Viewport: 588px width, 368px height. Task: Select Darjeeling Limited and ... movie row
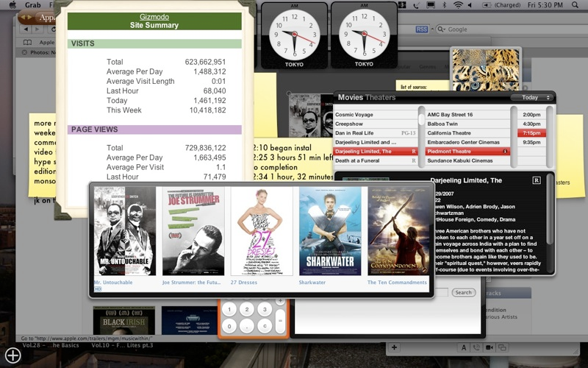coord(376,142)
